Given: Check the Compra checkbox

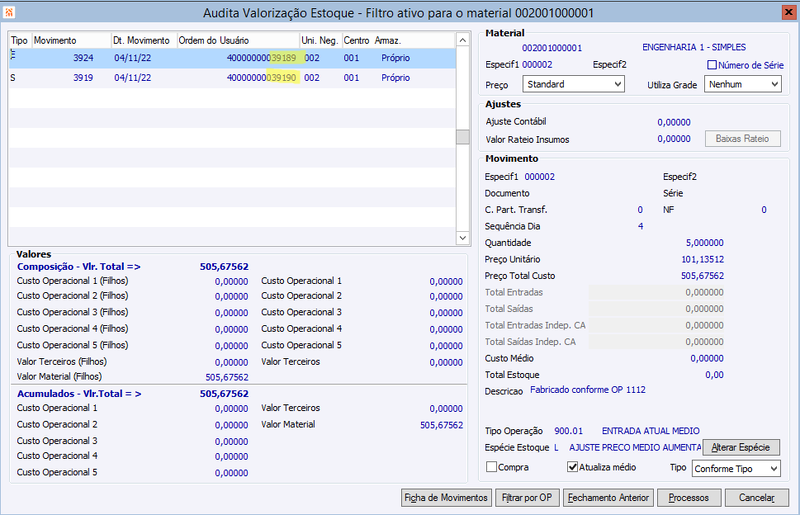Looking at the screenshot, I should [491, 467].
